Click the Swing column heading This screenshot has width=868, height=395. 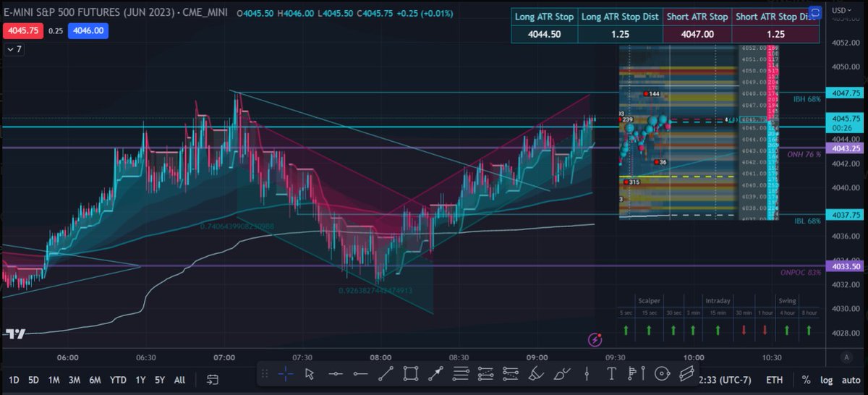(x=787, y=300)
